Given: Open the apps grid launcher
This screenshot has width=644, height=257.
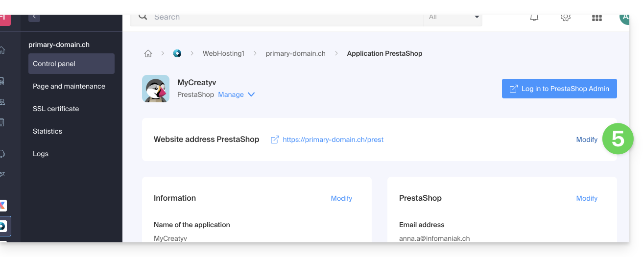Looking at the screenshot, I should (596, 18).
